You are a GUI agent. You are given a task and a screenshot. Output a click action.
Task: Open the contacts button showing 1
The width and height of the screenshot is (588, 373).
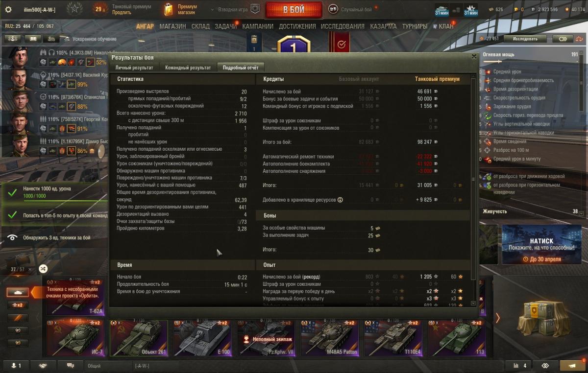(16, 366)
